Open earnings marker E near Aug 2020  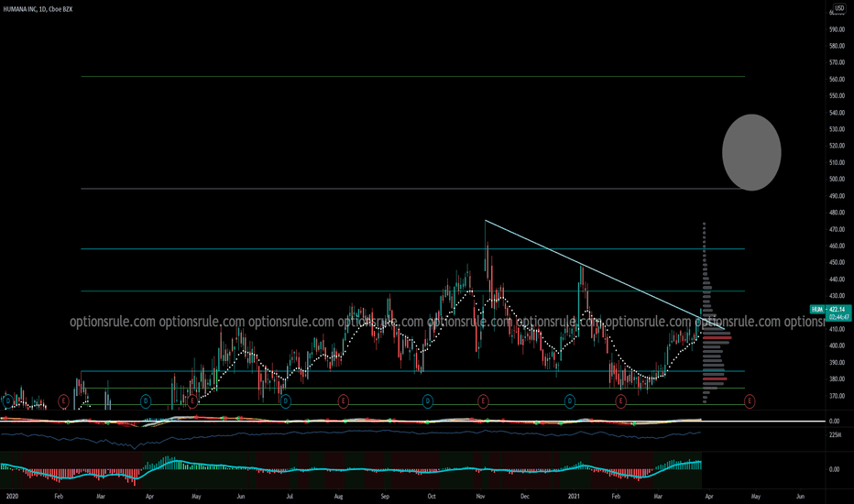[343, 401]
